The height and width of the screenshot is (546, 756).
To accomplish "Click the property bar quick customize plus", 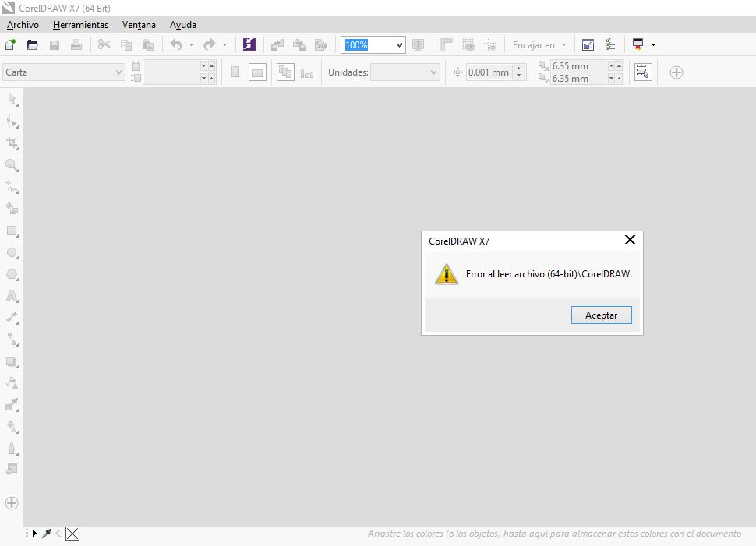I will coord(677,72).
